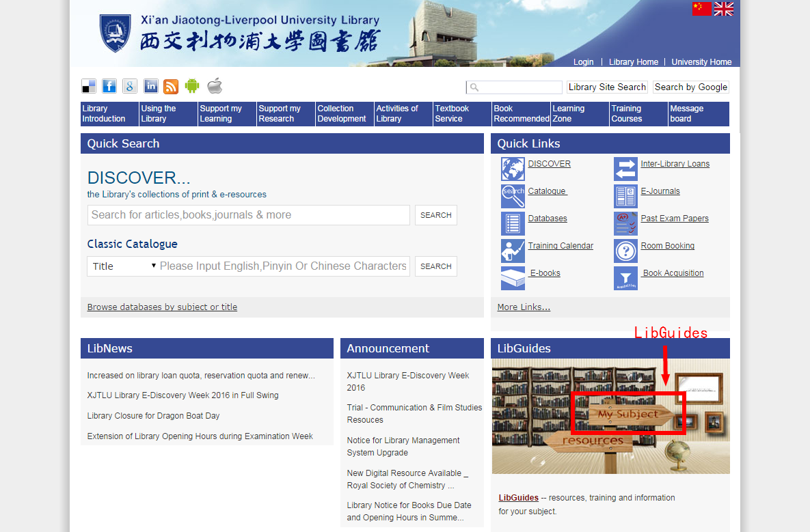Open Trial - Communication & Film Studies announcement

click(x=414, y=414)
